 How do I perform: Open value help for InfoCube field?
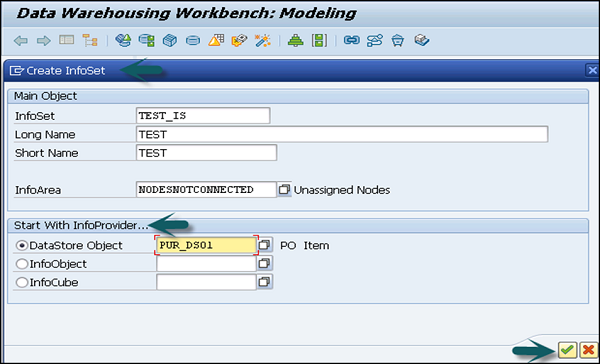click(265, 282)
